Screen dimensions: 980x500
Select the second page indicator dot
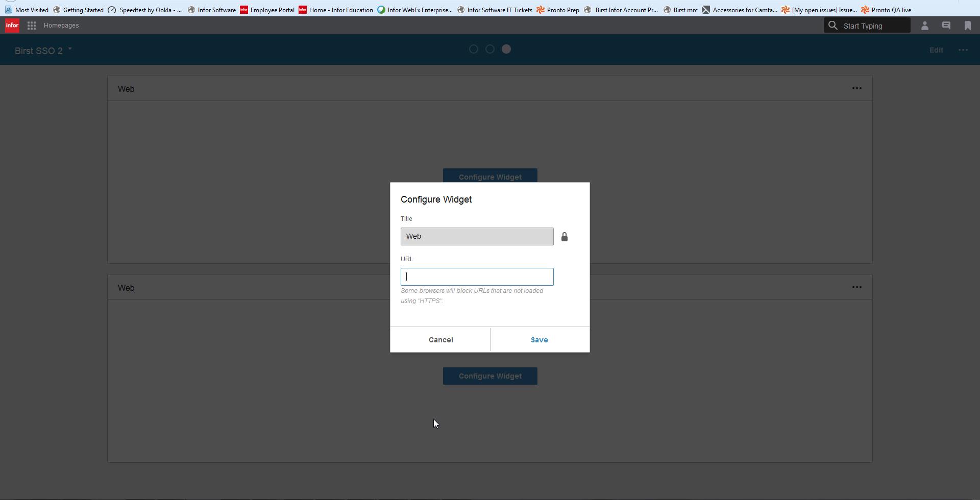pyautogui.click(x=490, y=49)
